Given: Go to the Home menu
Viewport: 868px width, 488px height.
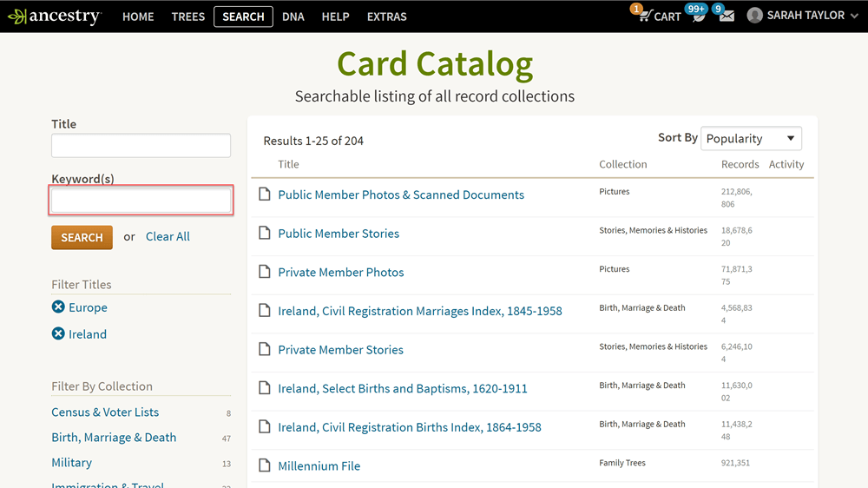Looking at the screenshot, I should tap(138, 16).
